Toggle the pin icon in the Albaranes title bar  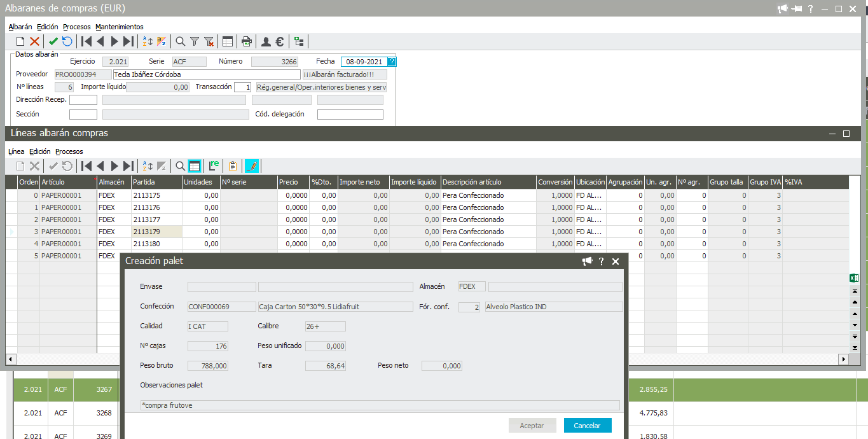point(797,9)
